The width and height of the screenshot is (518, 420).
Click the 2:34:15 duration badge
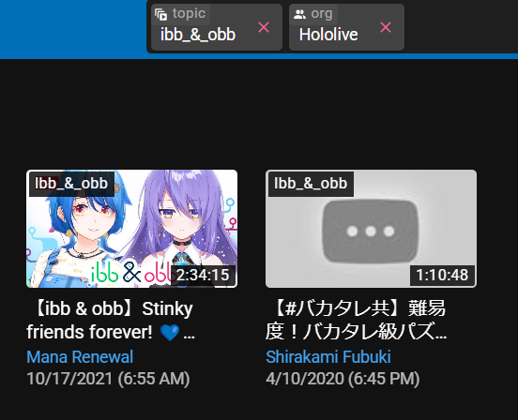coord(203,275)
